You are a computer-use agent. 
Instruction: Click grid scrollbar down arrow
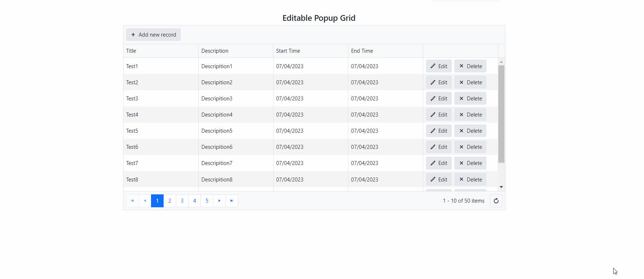(502, 187)
